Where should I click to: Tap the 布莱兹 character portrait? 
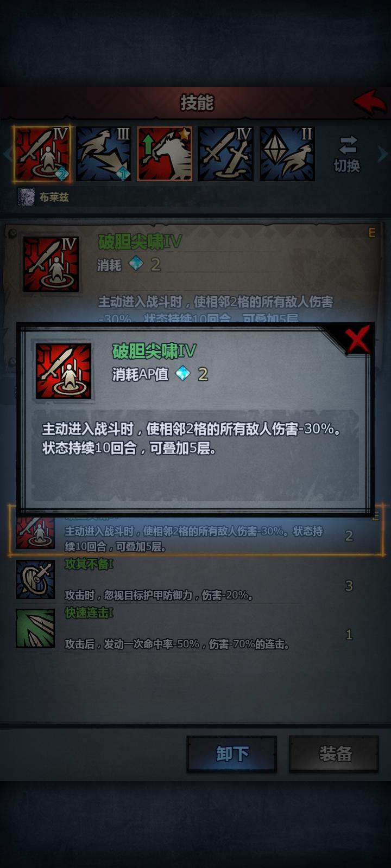tap(26, 196)
